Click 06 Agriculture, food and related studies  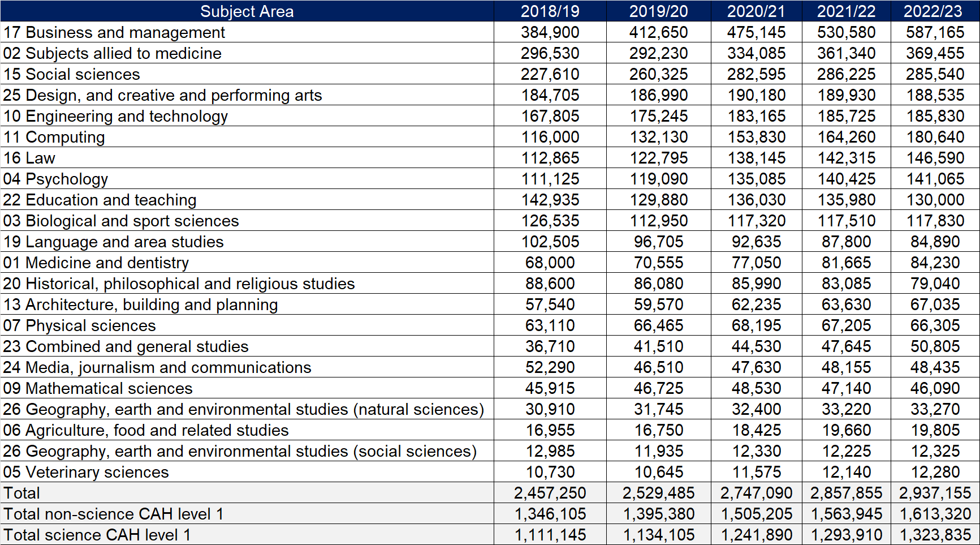click(x=146, y=430)
